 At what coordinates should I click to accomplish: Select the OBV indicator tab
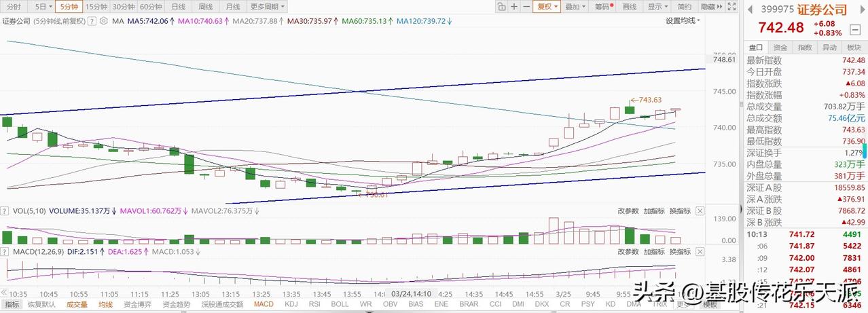[391, 304]
